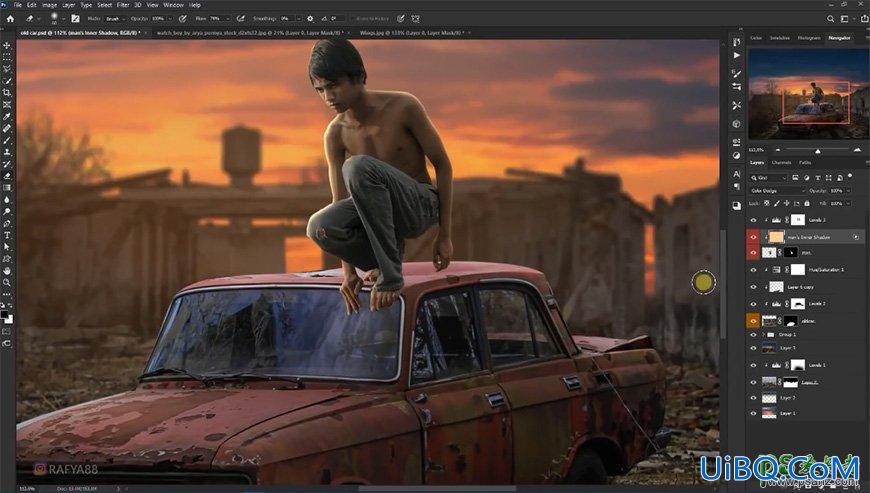This screenshot has height=493, width=870.
Task: Open the Character panel icon
Action: point(736,174)
